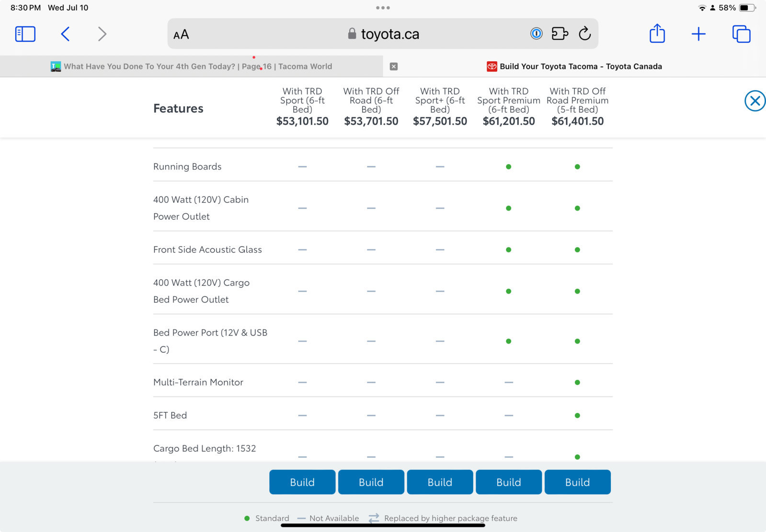Image resolution: width=766 pixels, height=532 pixels.
Task: Build the TRD Off Road Premium package
Action: [578, 482]
